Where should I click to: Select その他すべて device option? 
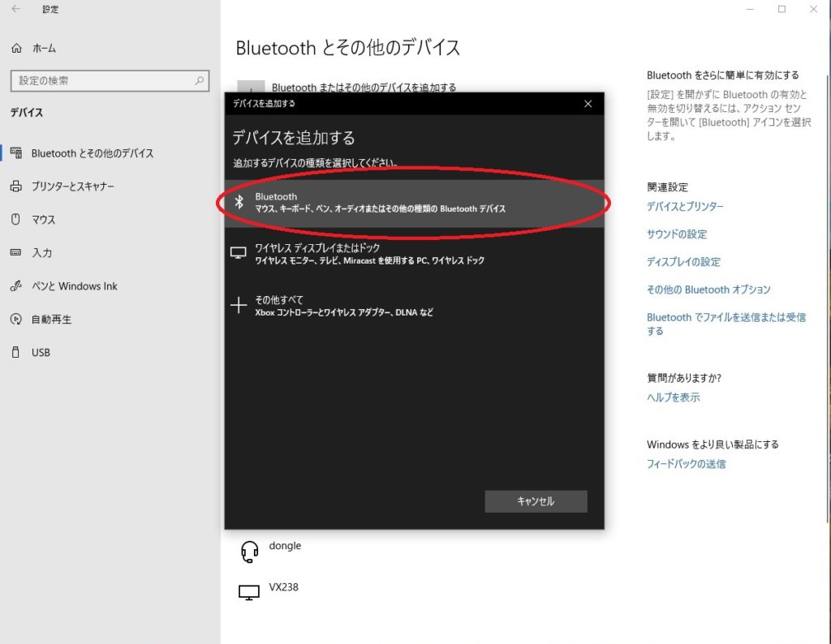click(414, 306)
